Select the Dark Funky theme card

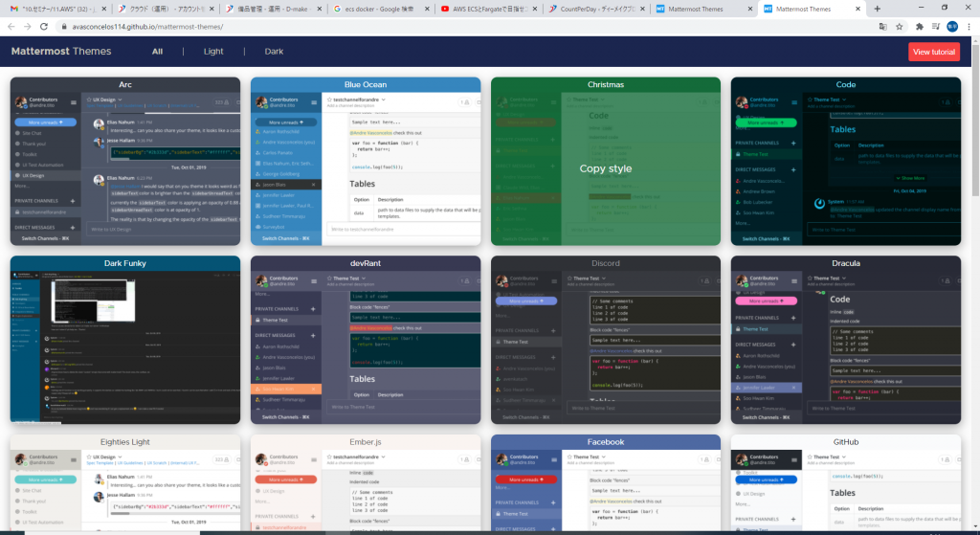pos(125,340)
